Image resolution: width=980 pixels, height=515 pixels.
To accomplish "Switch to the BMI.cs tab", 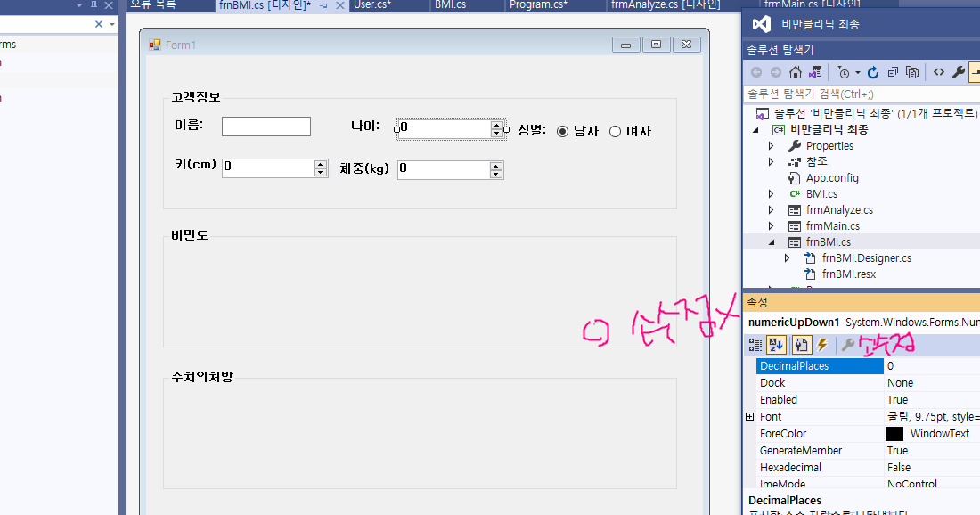I will 451,5.
